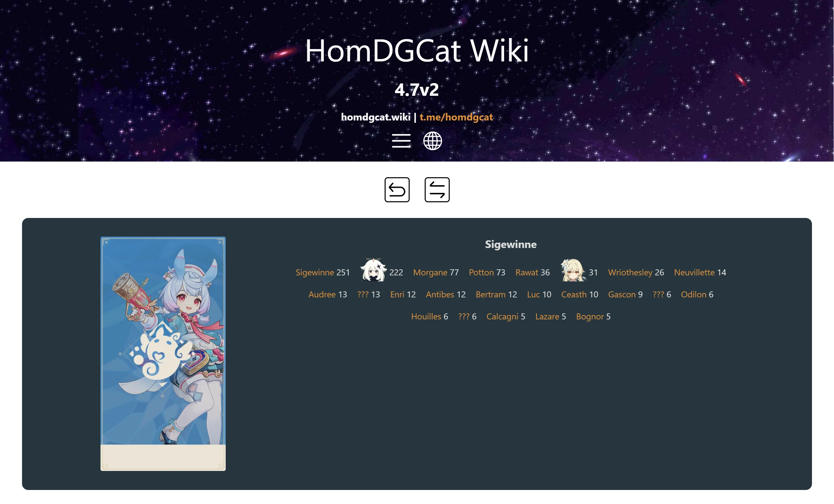The width and height of the screenshot is (834, 504).
Task: Open the Ceasth 10 link
Action: click(580, 294)
